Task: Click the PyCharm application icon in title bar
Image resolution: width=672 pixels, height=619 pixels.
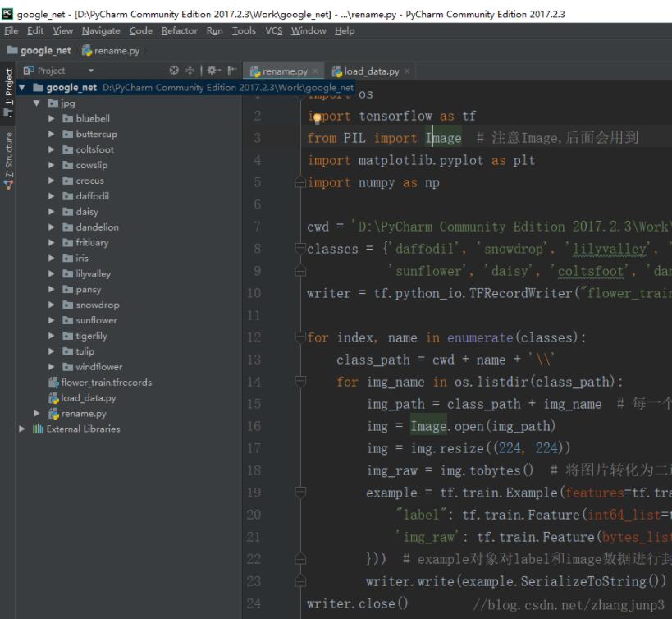Action: tap(8, 11)
